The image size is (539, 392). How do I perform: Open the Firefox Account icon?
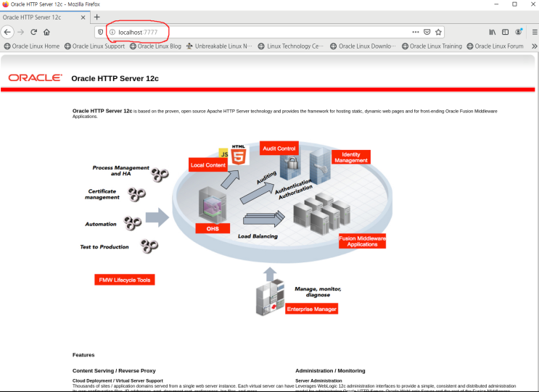coord(519,32)
